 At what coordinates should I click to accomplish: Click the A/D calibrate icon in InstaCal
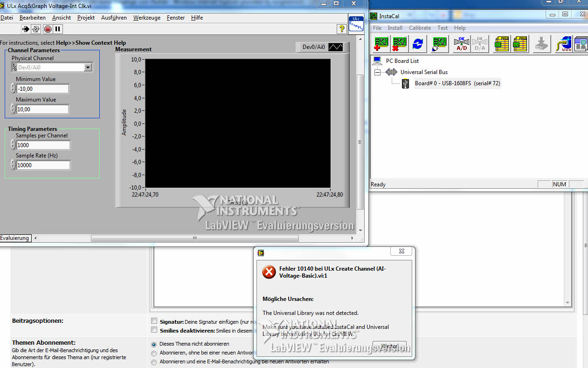(x=462, y=44)
